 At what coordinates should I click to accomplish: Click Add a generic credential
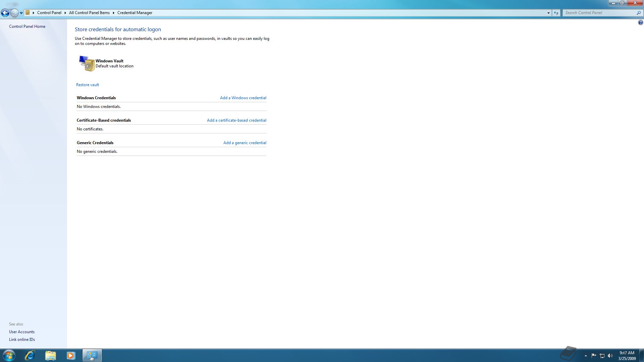click(x=245, y=143)
